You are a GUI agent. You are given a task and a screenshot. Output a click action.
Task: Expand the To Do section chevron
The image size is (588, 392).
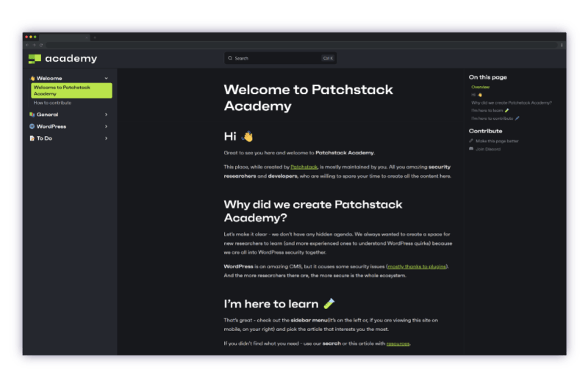click(106, 138)
